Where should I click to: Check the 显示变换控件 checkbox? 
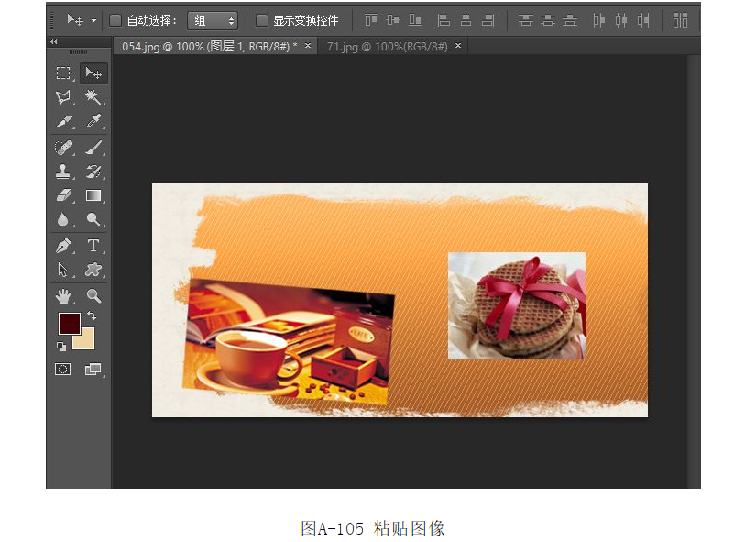(262, 20)
